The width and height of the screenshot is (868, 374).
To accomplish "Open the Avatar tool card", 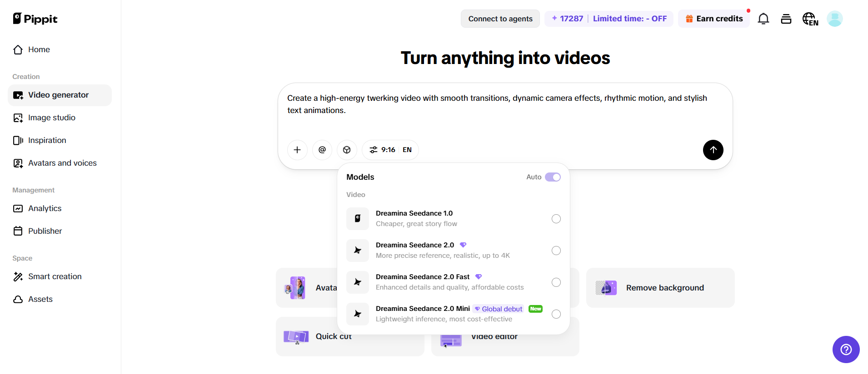I will tap(307, 288).
